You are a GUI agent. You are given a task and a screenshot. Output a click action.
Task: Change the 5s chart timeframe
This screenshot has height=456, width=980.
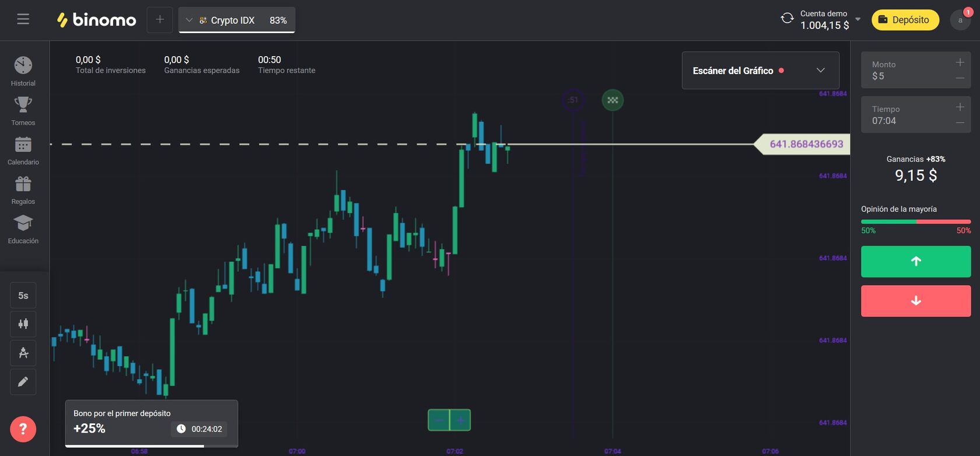(x=23, y=295)
